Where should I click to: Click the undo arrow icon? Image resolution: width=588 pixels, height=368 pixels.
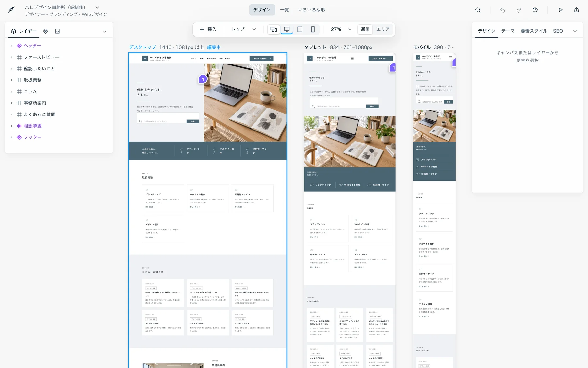click(502, 10)
